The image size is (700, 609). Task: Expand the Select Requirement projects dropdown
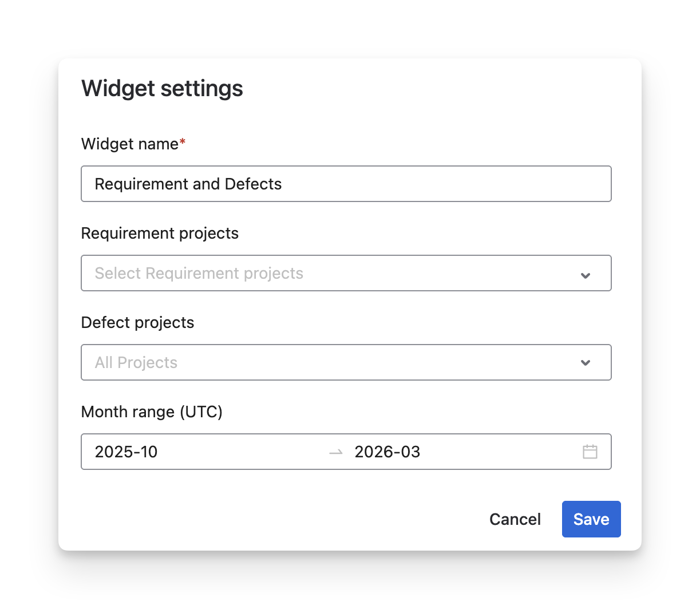tap(346, 273)
